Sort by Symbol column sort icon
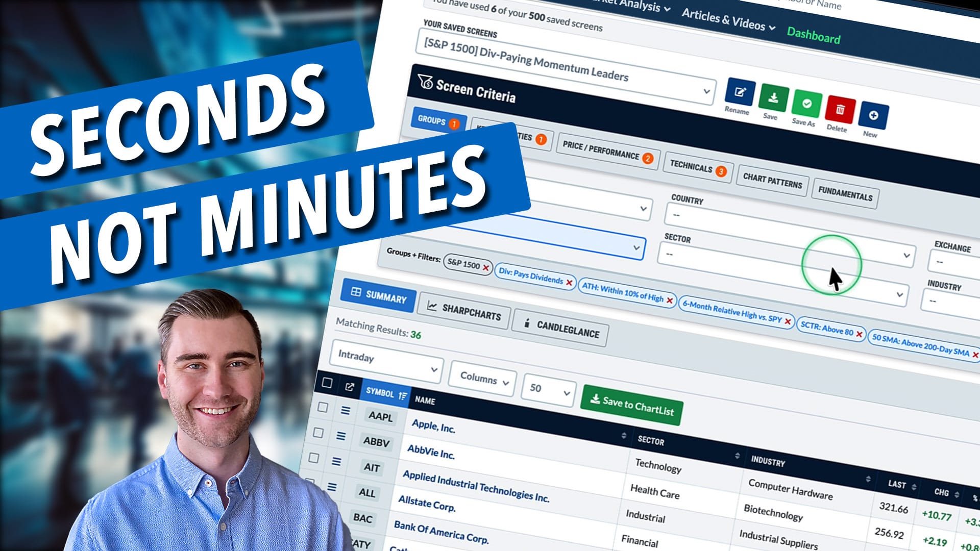 pyautogui.click(x=403, y=396)
